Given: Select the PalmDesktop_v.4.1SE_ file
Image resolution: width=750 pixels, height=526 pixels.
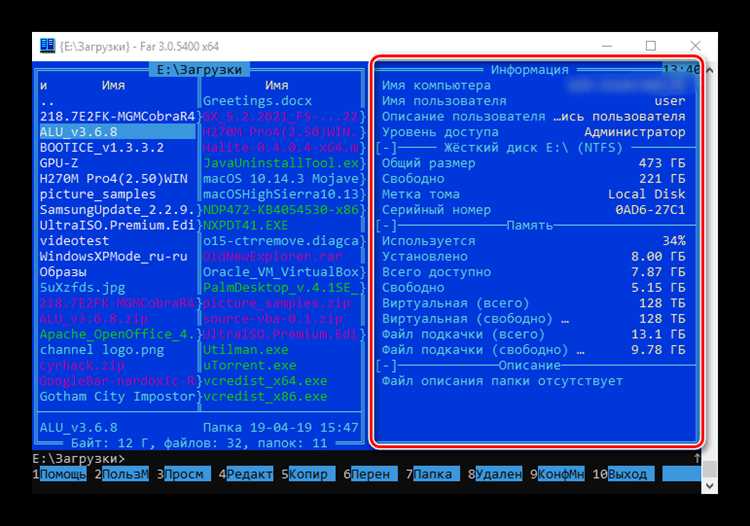Looking at the screenshot, I should [x=281, y=287].
